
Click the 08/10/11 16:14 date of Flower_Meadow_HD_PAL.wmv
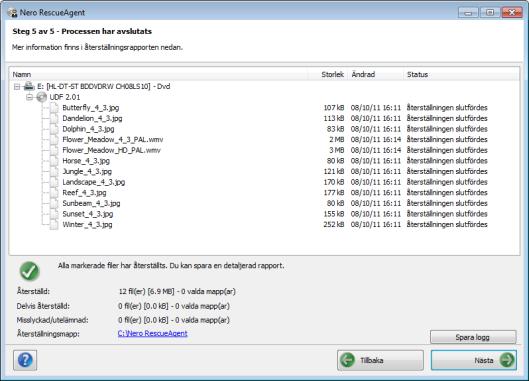coord(376,150)
